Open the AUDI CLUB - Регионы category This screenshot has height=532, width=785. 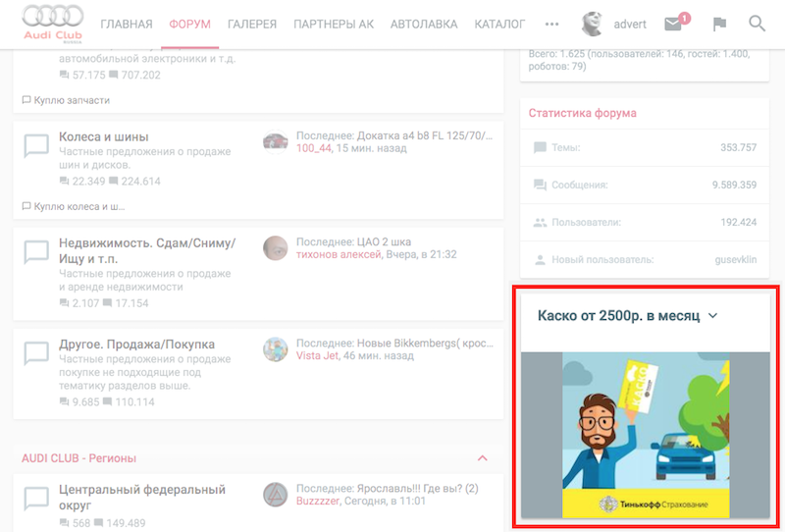tap(78, 458)
